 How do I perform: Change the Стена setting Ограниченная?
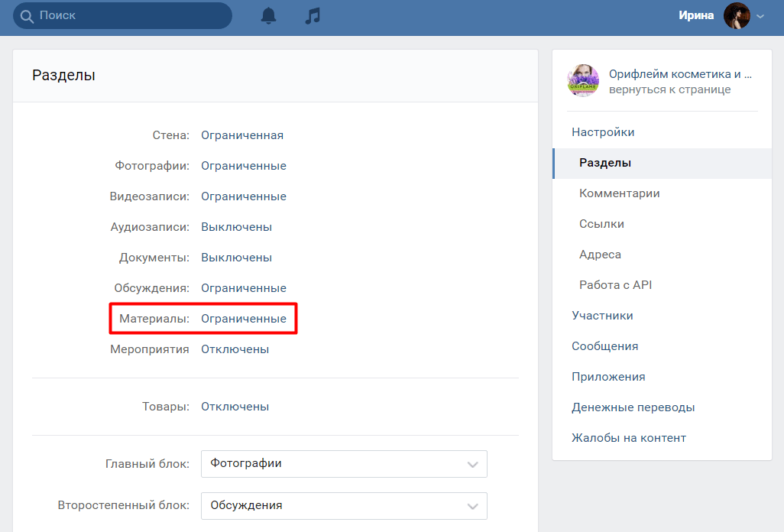(242, 135)
